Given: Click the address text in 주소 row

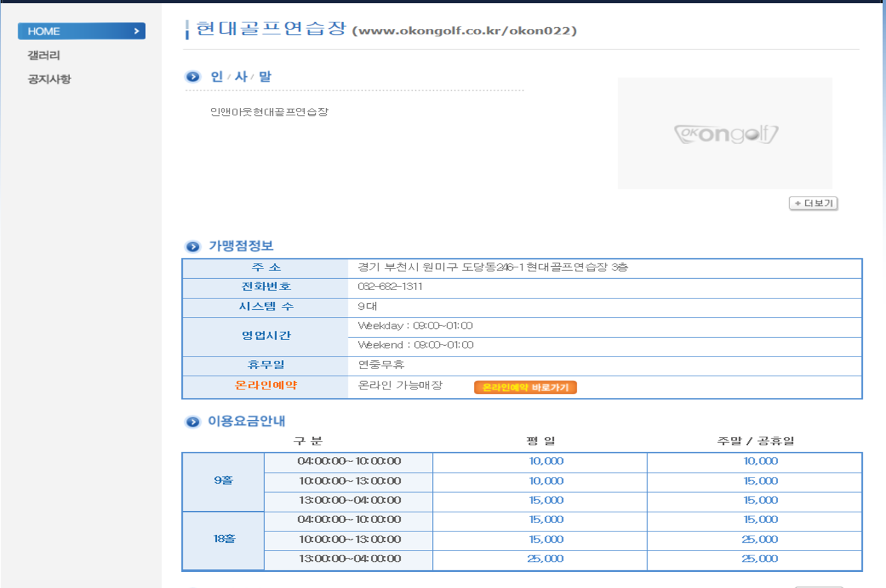Looking at the screenshot, I should 492,267.
